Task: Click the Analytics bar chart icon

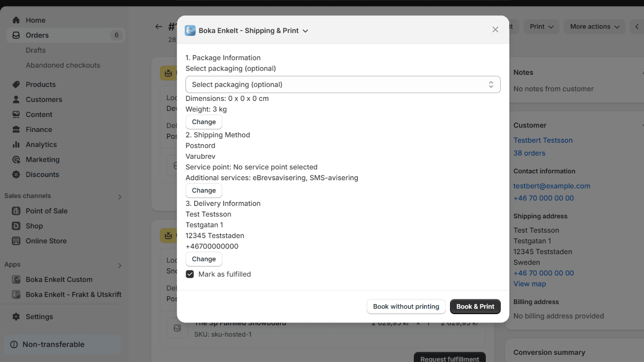Action: (16, 144)
